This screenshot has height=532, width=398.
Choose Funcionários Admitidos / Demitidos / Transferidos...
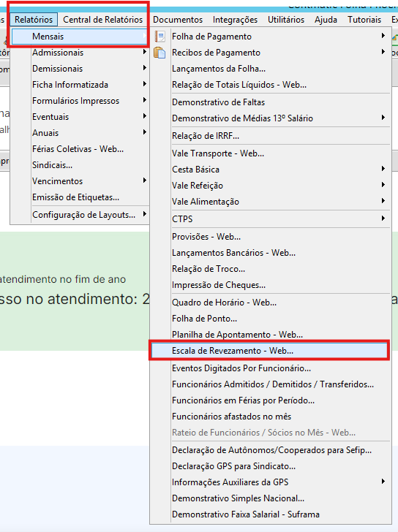coord(271,384)
